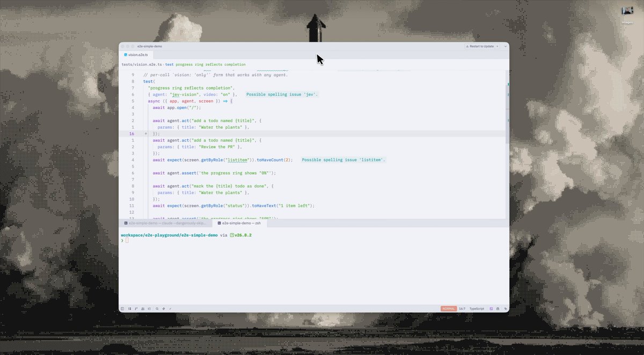Click the "Possible spelling issue 'listitem'." hint
The height and width of the screenshot is (355, 644).
tap(343, 160)
